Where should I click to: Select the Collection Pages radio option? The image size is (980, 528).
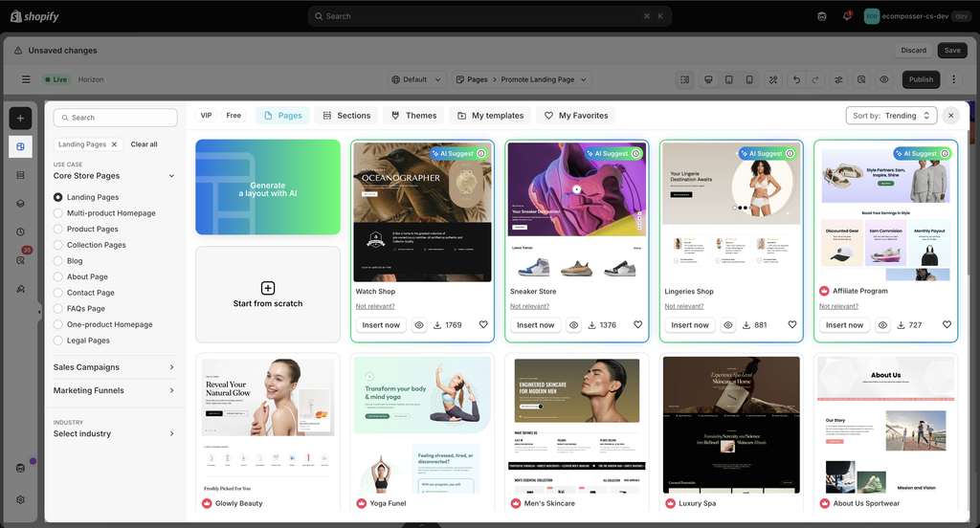[58, 245]
